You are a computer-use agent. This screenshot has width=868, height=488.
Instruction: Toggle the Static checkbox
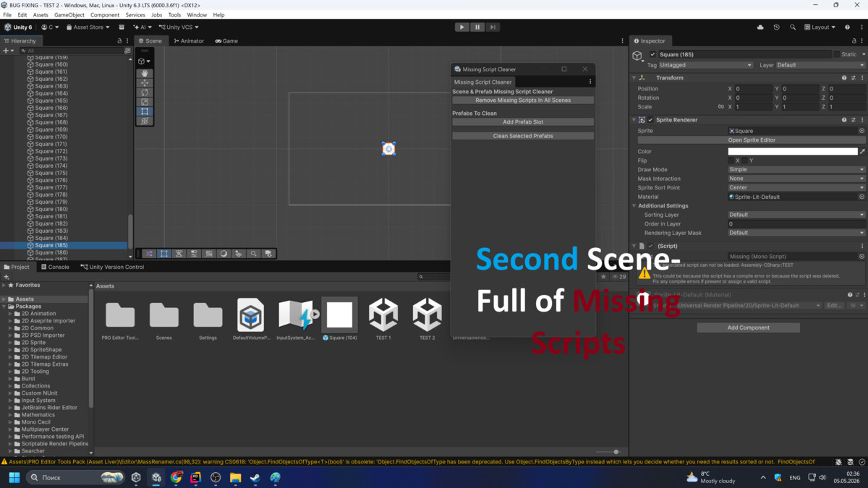pos(837,54)
